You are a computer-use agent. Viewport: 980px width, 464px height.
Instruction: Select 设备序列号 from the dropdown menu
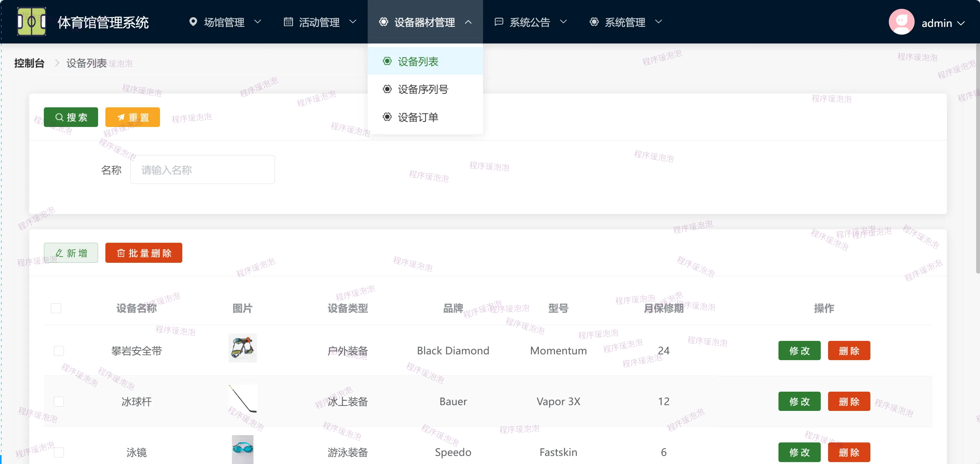(x=423, y=89)
